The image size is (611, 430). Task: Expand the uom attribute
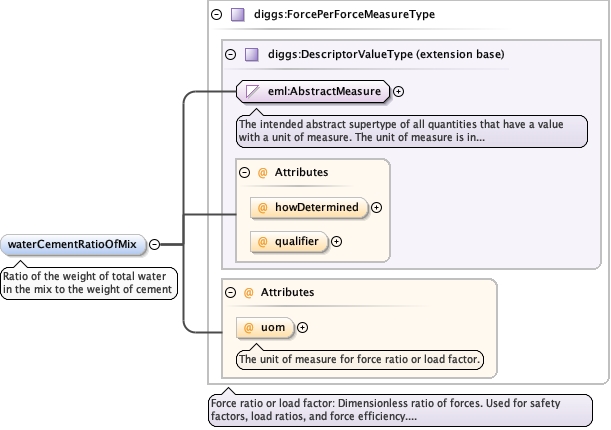303,327
